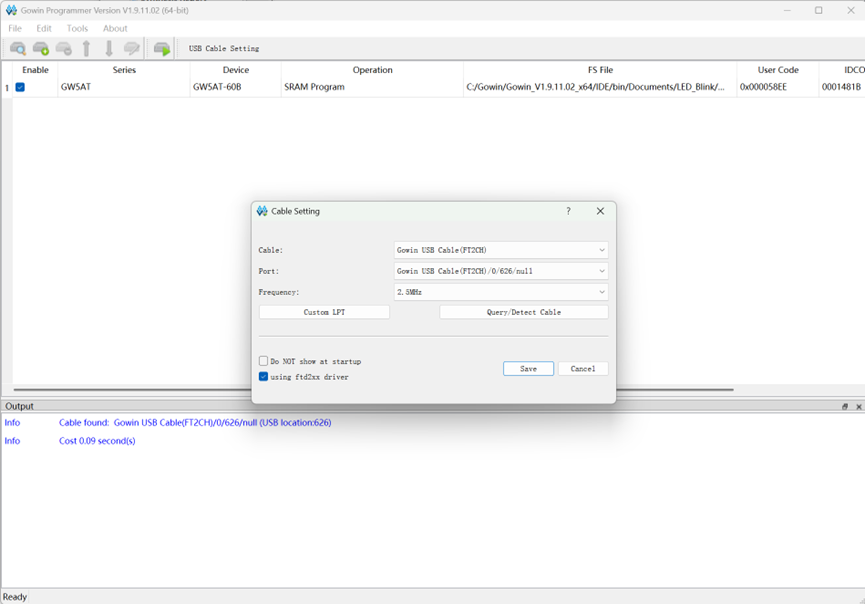
Task: Open the Cable dropdown
Action: 501,250
